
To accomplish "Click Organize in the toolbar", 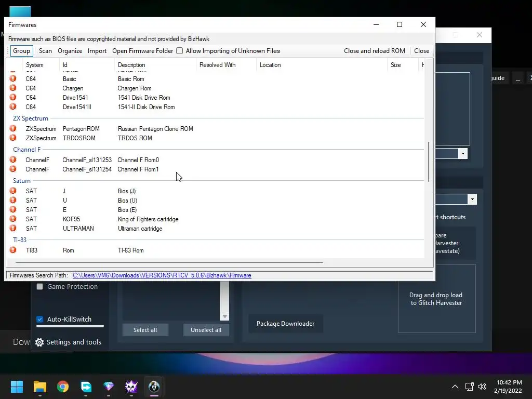I will (x=70, y=51).
